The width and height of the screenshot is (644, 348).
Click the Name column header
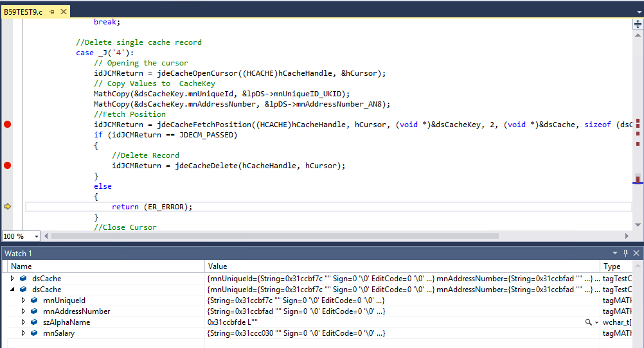tap(106, 266)
